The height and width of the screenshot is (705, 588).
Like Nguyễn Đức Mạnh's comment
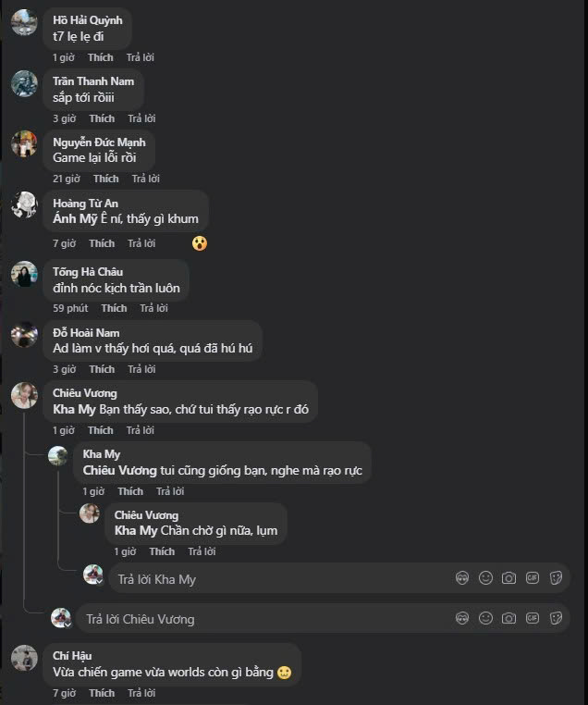click(105, 179)
